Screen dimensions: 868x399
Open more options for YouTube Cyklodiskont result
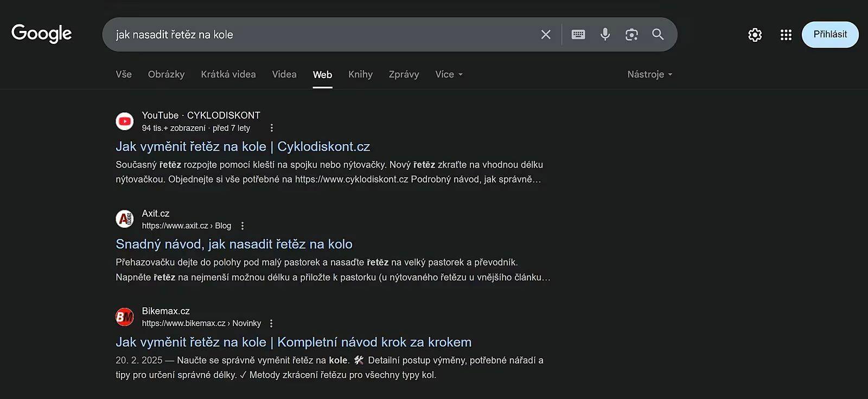(272, 128)
